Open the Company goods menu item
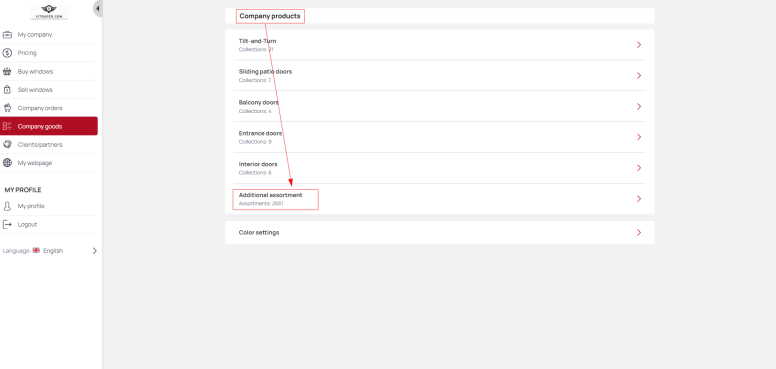The height and width of the screenshot is (369, 776). pyautogui.click(x=49, y=126)
